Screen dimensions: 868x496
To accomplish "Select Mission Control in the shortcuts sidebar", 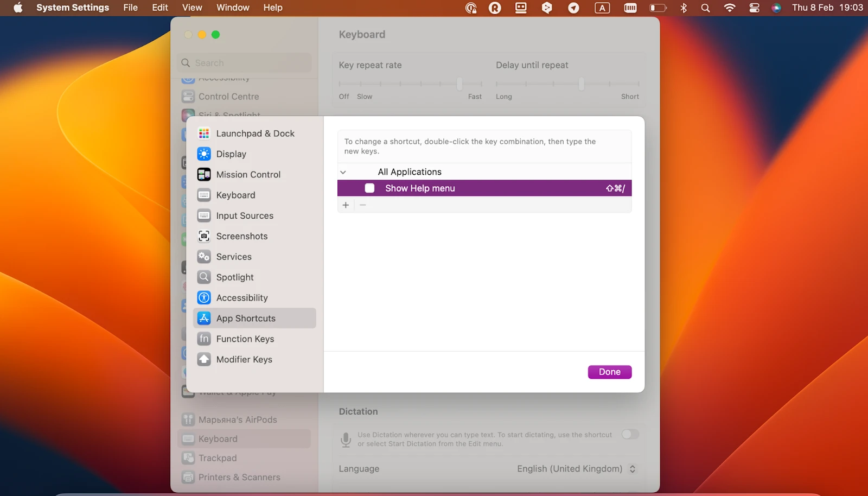I will click(248, 174).
